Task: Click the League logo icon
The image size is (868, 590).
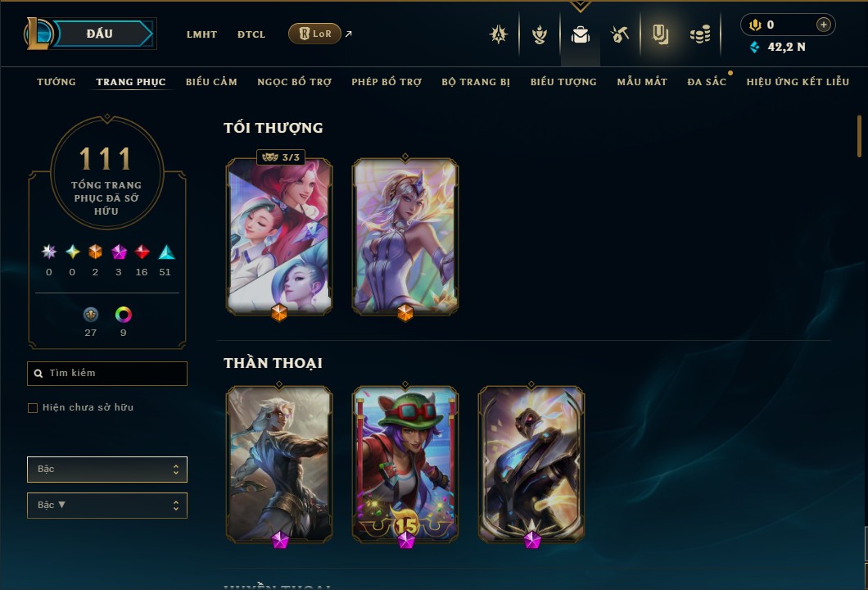Action: [38, 34]
